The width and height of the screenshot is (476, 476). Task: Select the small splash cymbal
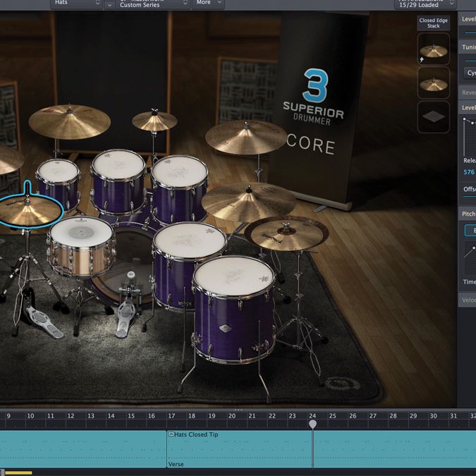tap(154, 121)
